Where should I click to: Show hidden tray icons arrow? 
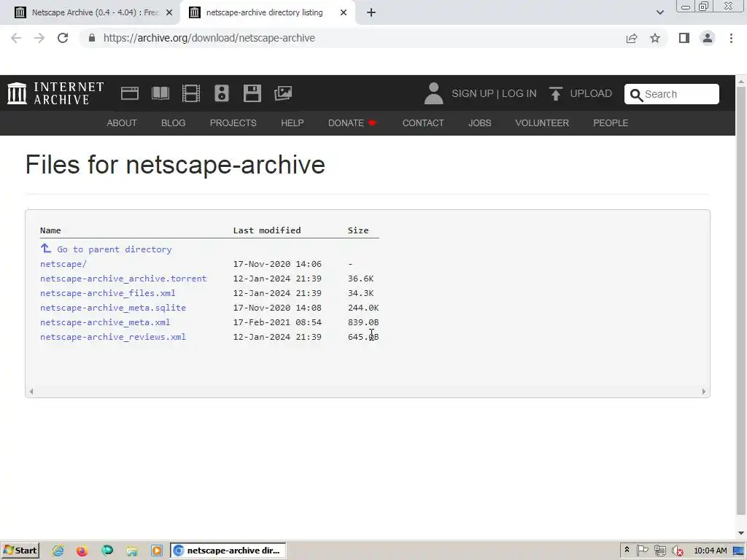click(627, 550)
